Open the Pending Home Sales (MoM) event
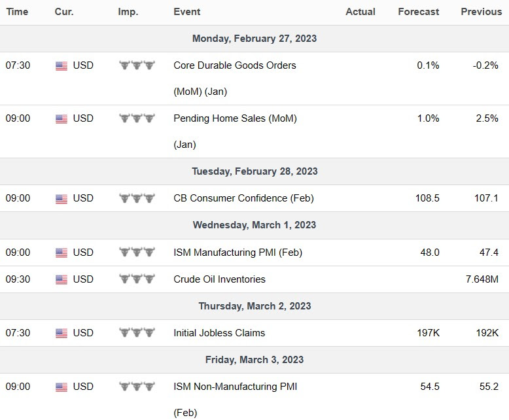Image resolution: width=509 pixels, height=420 pixels. (235, 118)
